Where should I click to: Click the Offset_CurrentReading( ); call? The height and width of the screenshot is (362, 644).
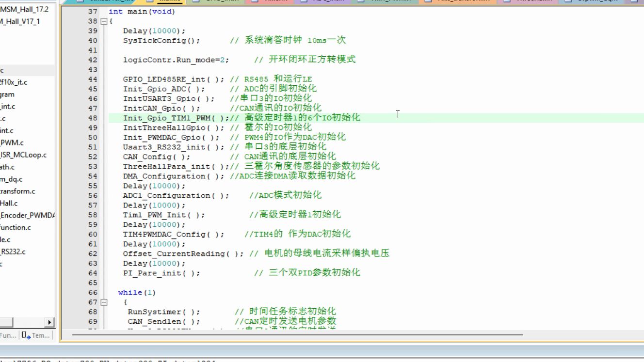183,254
